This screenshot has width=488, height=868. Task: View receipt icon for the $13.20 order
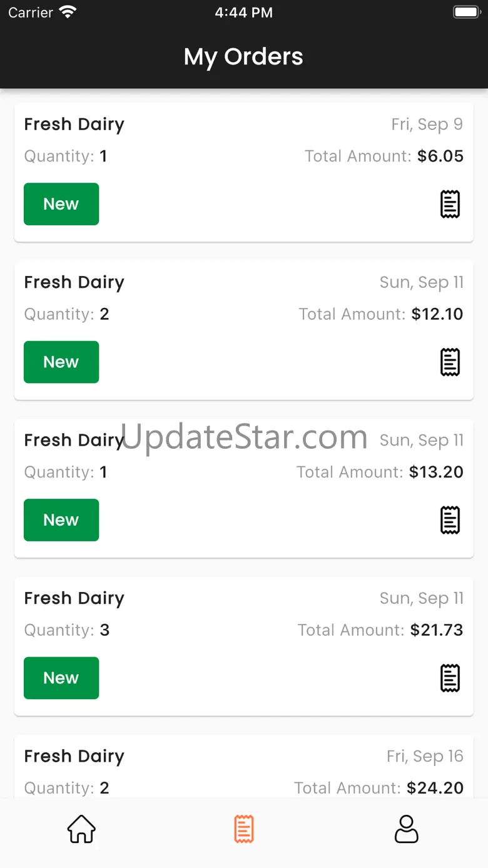[450, 520]
